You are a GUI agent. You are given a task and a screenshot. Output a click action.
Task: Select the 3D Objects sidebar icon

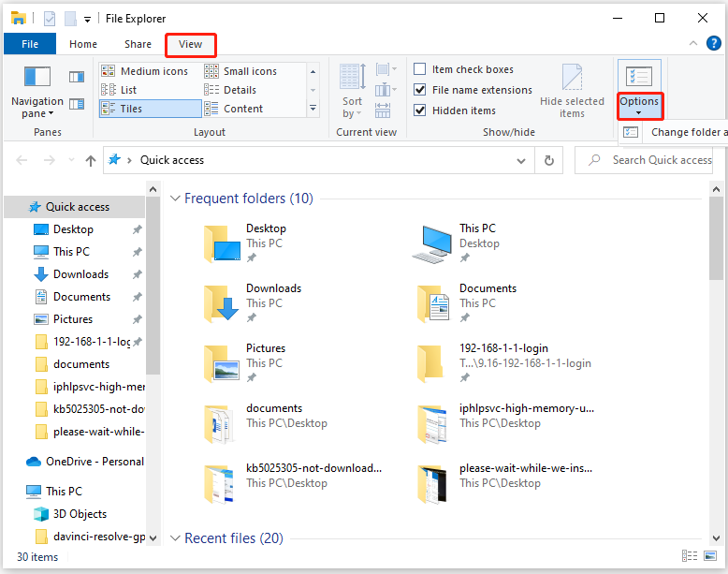click(41, 514)
